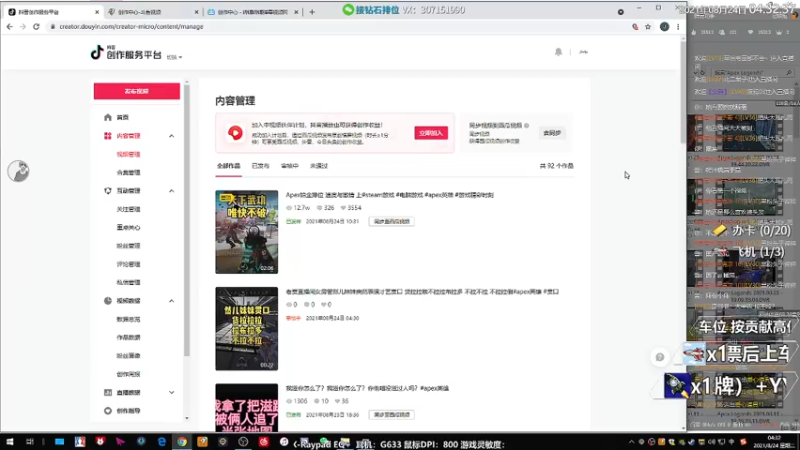This screenshot has width=800, height=450.
Task: Open the Chrome three-dot menu
Action: pyautogui.click(x=678, y=27)
